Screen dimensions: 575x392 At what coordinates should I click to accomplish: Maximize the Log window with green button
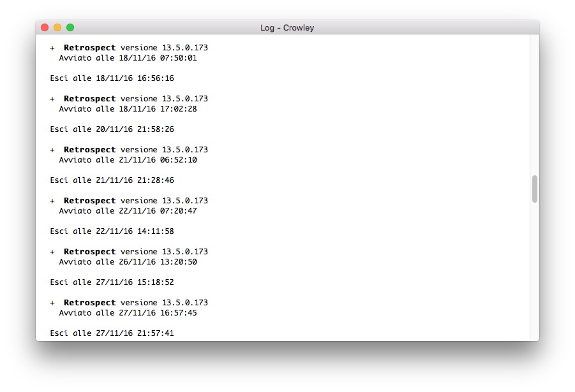(x=70, y=27)
